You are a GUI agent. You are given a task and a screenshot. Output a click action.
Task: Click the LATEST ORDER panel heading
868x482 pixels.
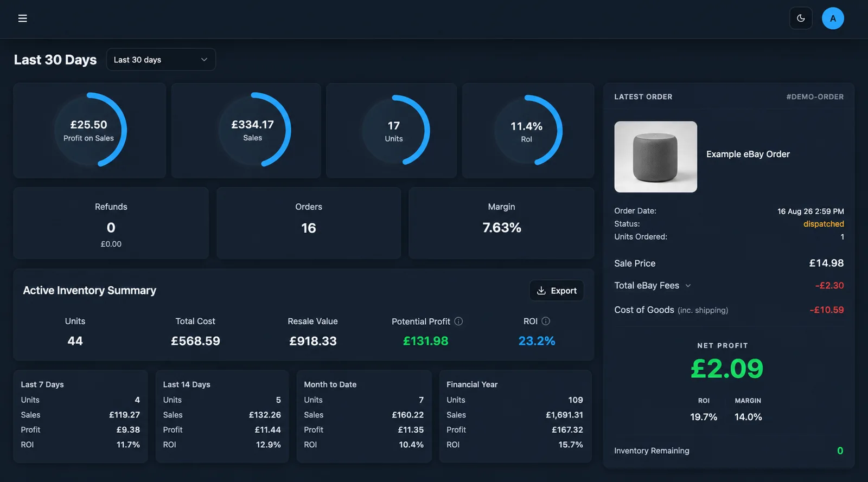[x=643, y=97]
